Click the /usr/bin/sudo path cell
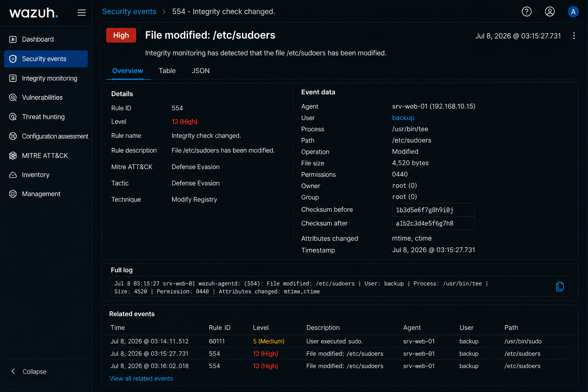Viewport: 588px width, 392px height. 523,341
